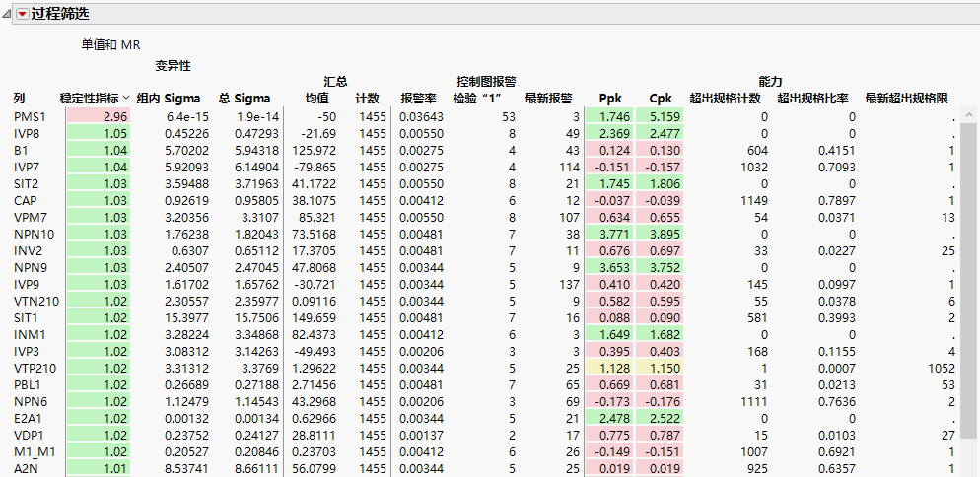Select the PMS1 row name
The height and width of the screenshot is (477, 980).
tap(30, 117)
